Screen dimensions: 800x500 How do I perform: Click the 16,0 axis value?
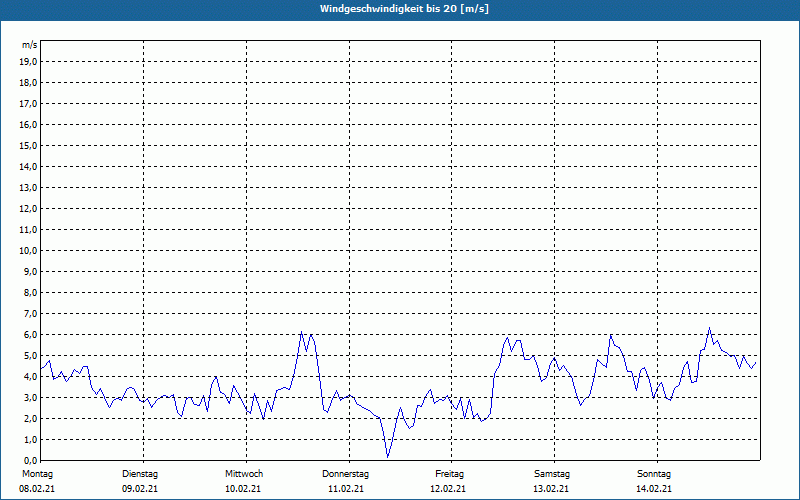pyautogui.click(x=28, y=124)
